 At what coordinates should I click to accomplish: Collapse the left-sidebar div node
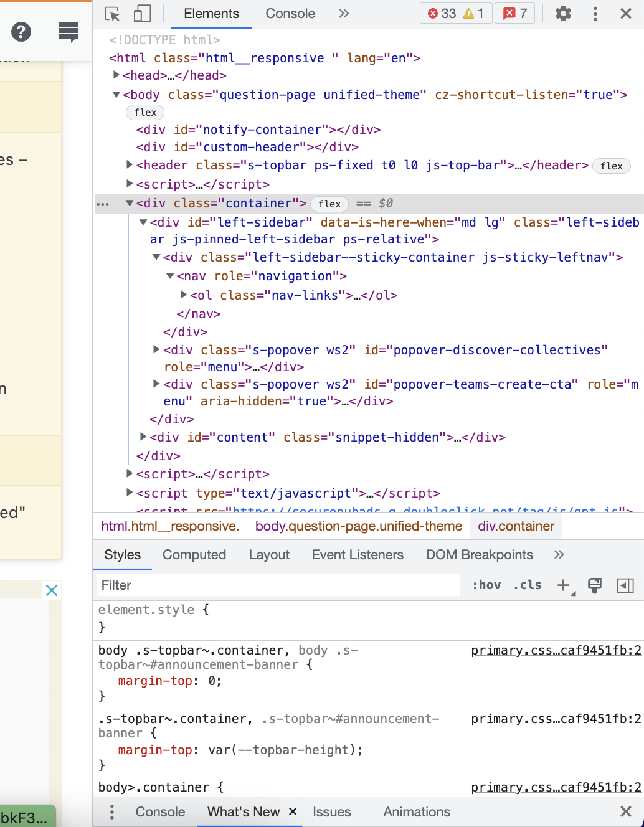[143, 222]
